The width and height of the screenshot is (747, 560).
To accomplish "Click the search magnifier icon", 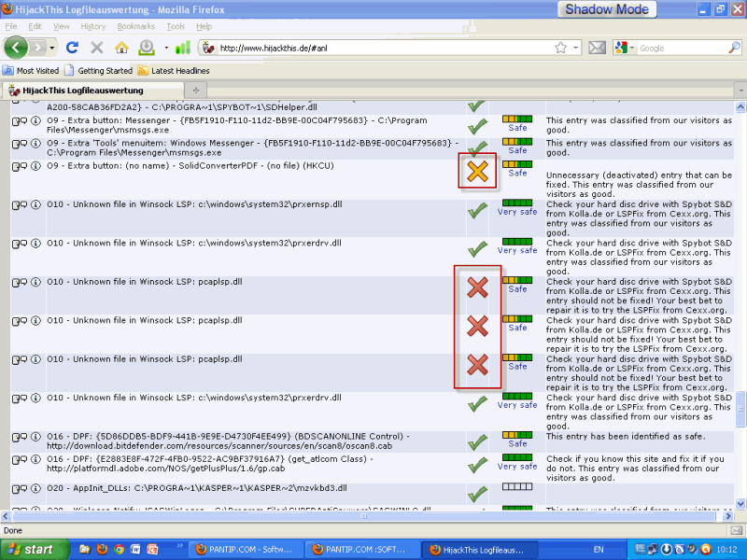I will 734,48.
